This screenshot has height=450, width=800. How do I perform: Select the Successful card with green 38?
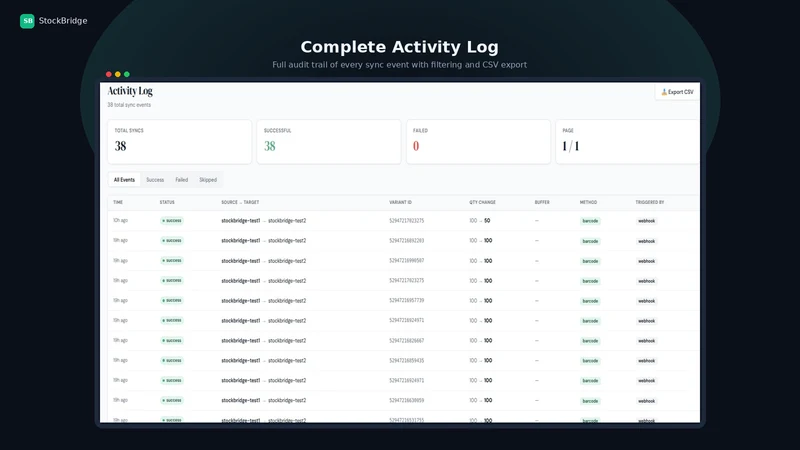click(329, 142)
